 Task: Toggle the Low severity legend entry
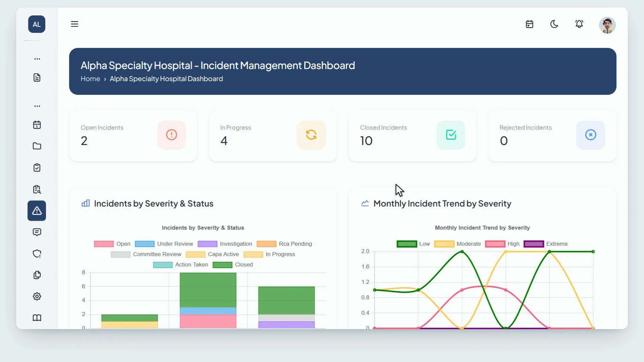click(413, 244)
